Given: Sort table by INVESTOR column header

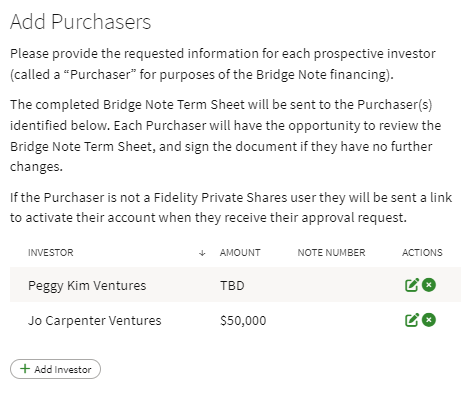Looking at the screenshot, I should 51,252.
